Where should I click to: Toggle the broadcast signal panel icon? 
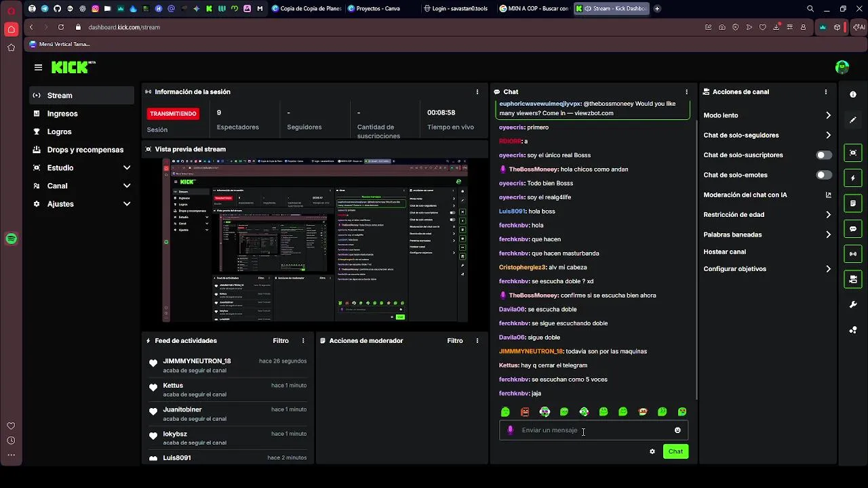[x=853, y=254]
